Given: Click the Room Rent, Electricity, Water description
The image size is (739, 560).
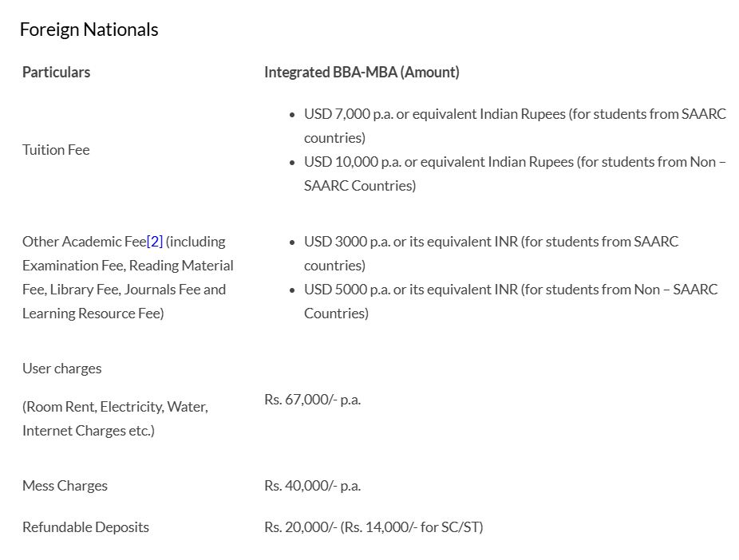Looking at the screenshot, I should [115, 407].
